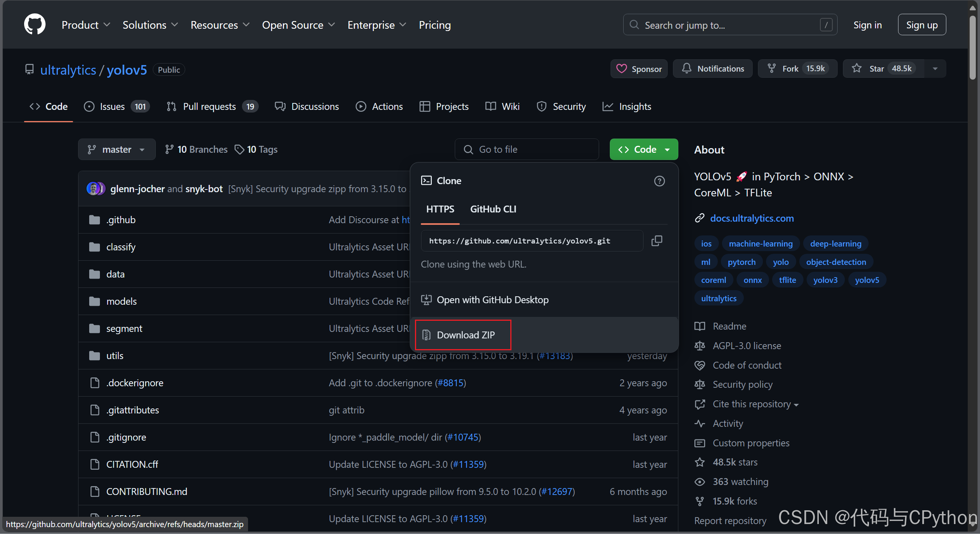Viewport: 980px width, 534px height.
Task: Expand the Enterprise menu
Action: pos(377,25)
